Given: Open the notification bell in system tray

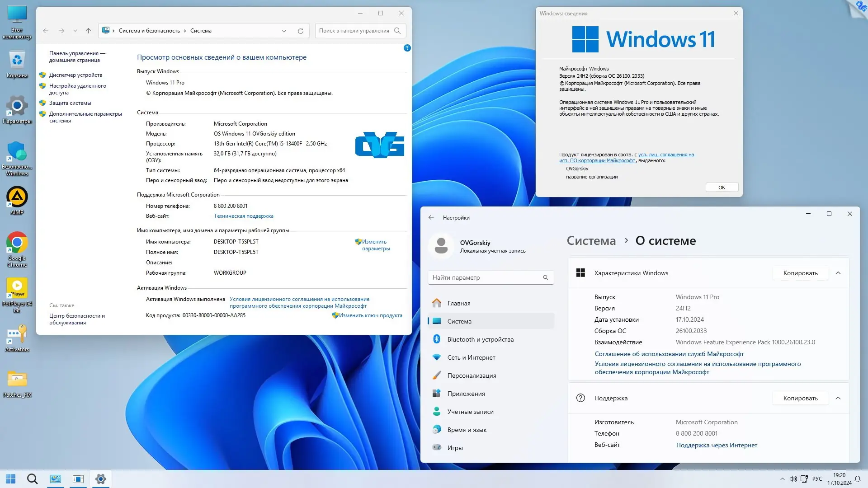Looking at the screenshot, I should pos(858,479).
